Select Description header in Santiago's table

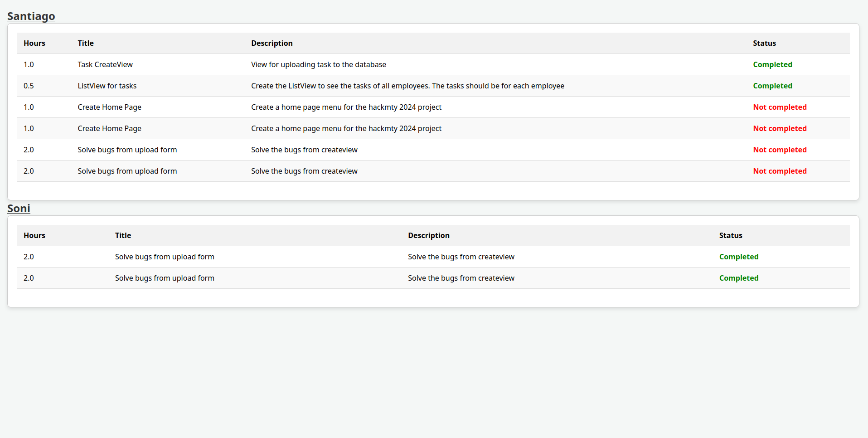tap(272, 43)
